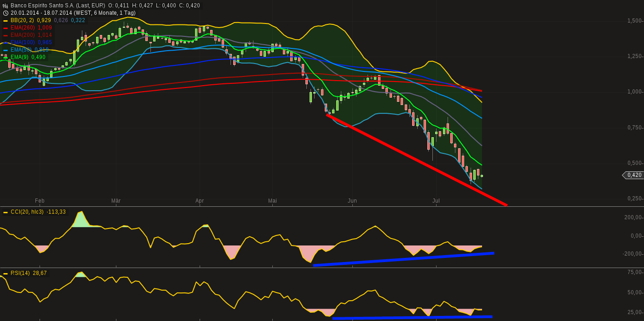Click the RSI 25,00 axis label
The width and height of the screenshot is (644, 321).
click(634, 312)
